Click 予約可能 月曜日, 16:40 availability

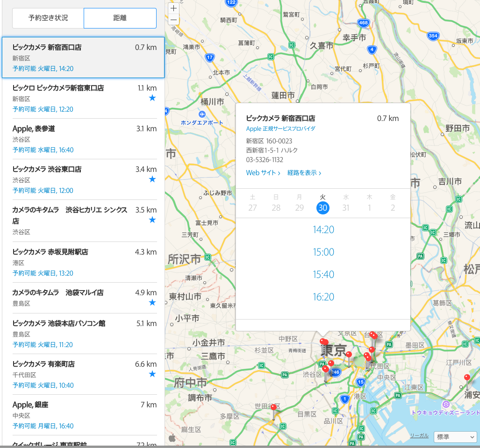pos(43,426)
